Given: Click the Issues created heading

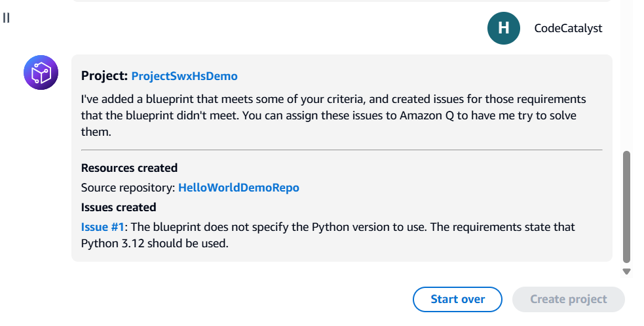Looking at the screenshot, I should (x=119, y=207).
